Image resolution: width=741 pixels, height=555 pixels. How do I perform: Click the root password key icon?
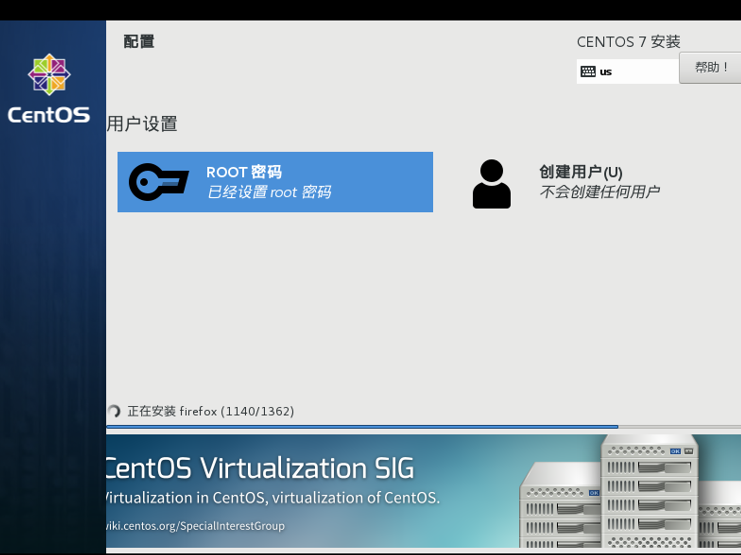158,182
